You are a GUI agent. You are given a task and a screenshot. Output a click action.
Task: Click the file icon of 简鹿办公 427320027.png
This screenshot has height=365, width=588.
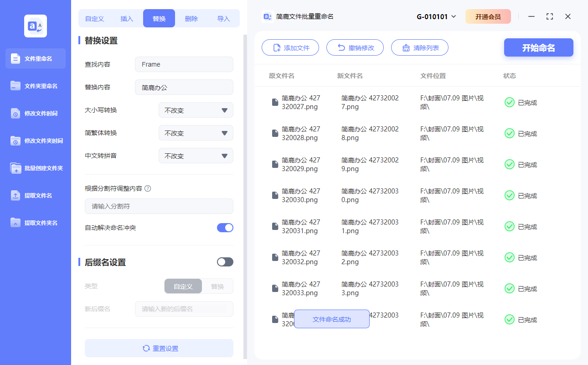pos(275,102)
